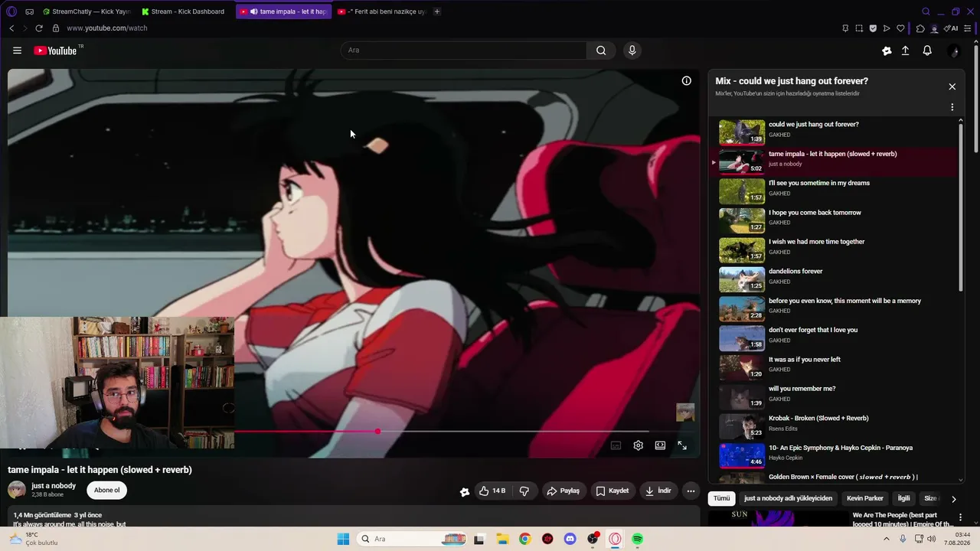
Task: Filter by just a nobody adlı yükleyiciden
Action: click(x=788, y=498)
